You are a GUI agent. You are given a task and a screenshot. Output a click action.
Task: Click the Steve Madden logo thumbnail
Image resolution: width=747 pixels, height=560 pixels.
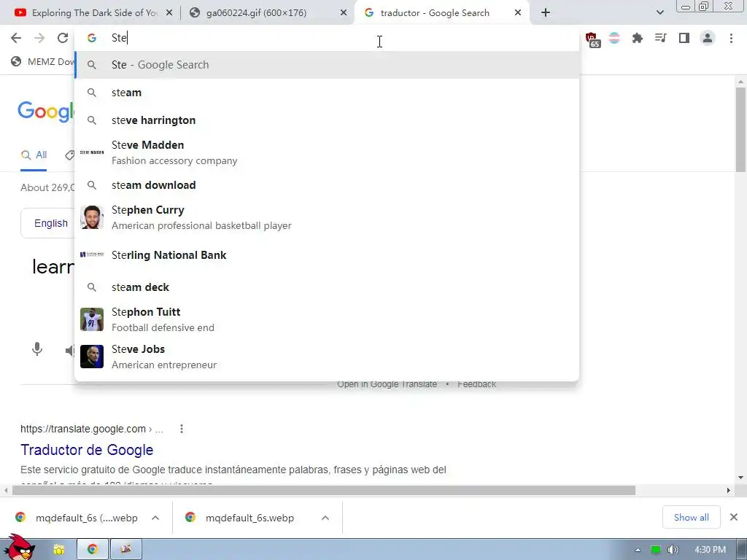(91, 152)
